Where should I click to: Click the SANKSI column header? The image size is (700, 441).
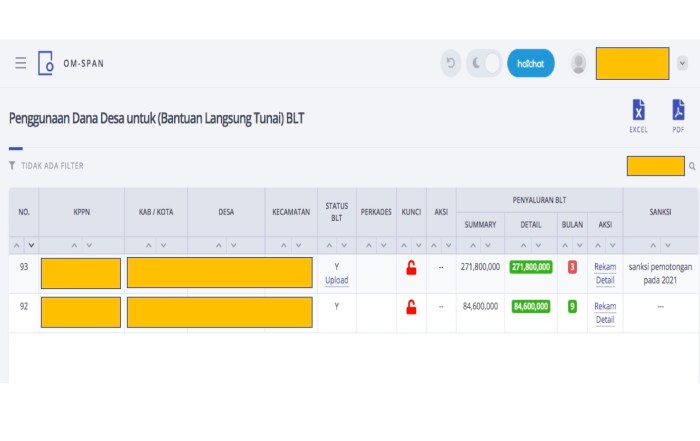[x=660, y=212]
